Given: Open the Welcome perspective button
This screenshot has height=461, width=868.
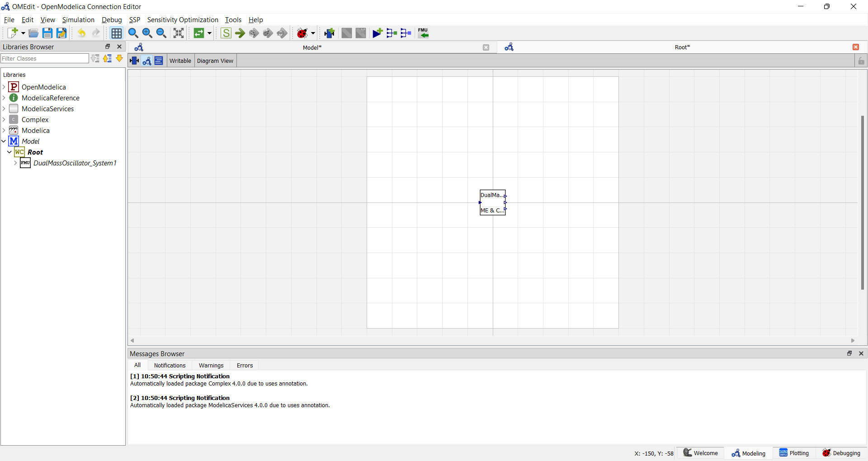Looking at the screenshot, I should click(x=700, y=453).
